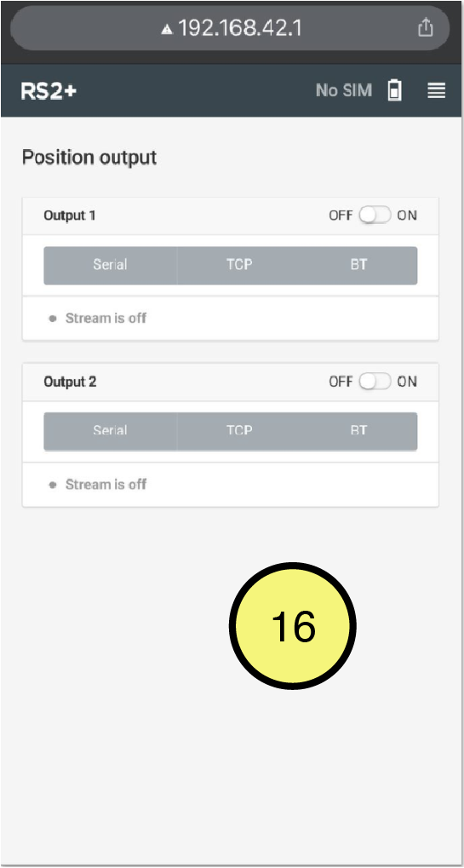464x868 pixels.
Task: Click ON label beside Output 1 switch
Action: click(407, 216)
